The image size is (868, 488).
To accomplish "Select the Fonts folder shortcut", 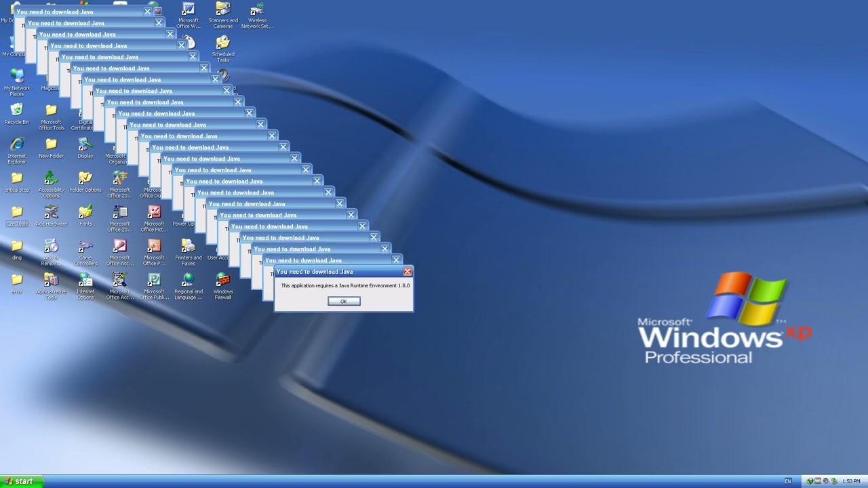I will pos(85,216).
